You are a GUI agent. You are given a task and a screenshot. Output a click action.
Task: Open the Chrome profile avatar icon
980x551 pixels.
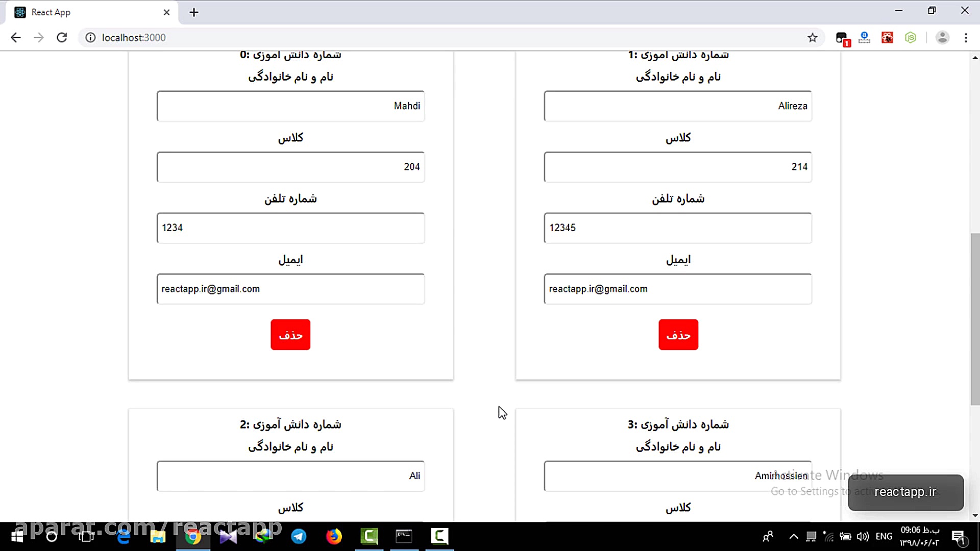pos(942,37)
